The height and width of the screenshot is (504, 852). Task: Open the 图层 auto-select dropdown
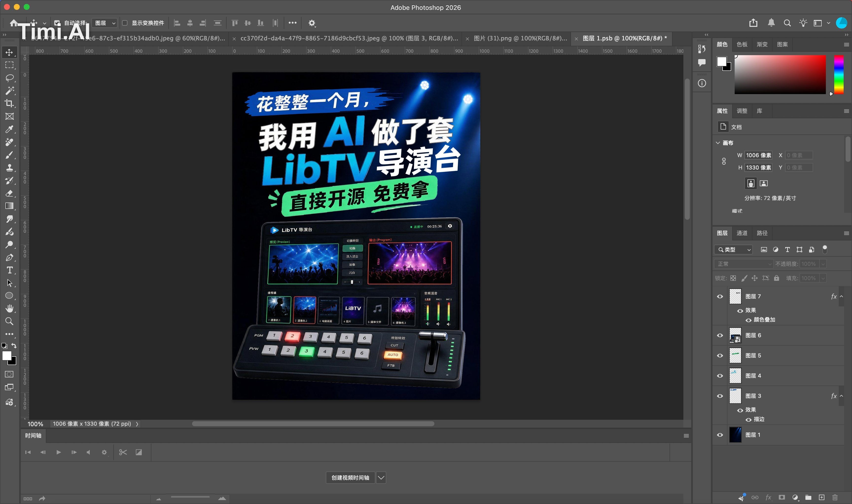(x=105, y=23)
